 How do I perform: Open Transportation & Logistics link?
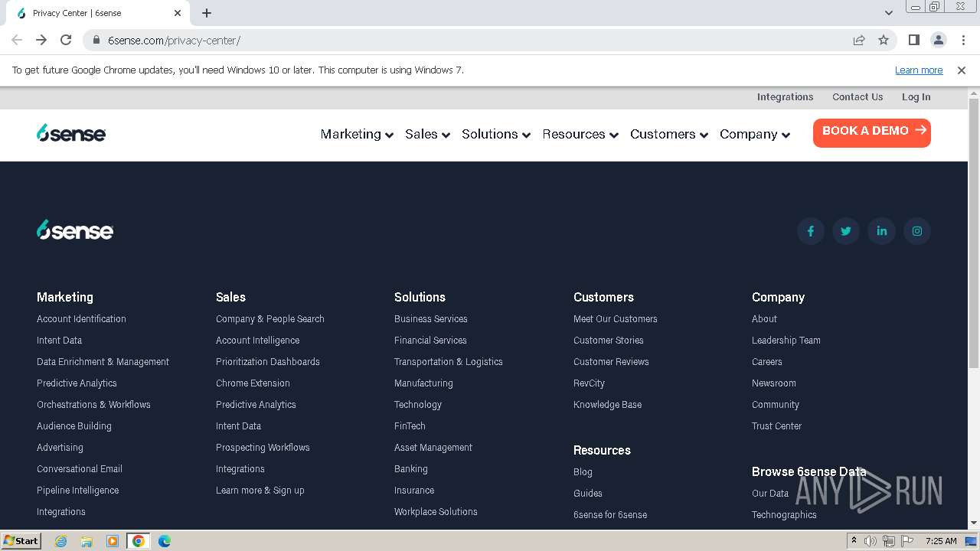click(449, 362)
